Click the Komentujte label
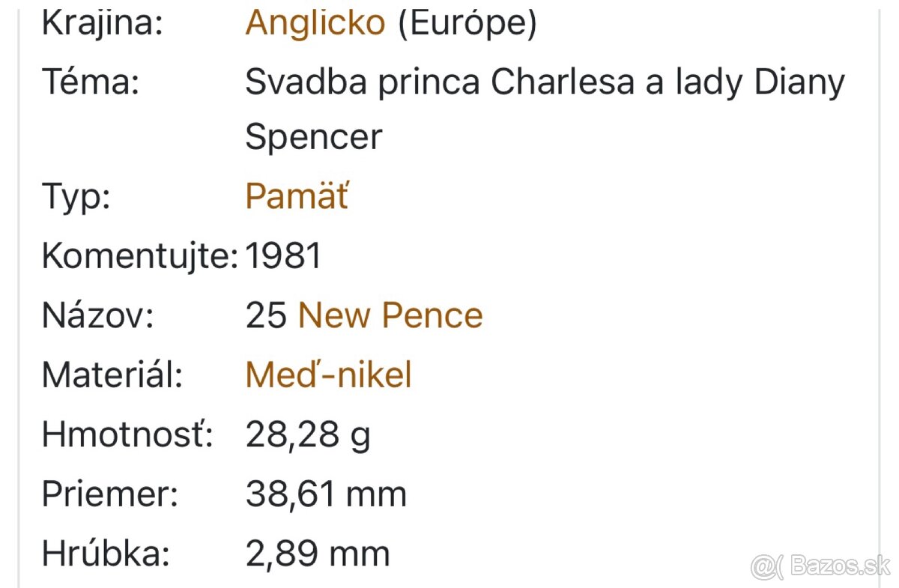The height and width of the screenshot is (588, 899). (x=139, y=256)
